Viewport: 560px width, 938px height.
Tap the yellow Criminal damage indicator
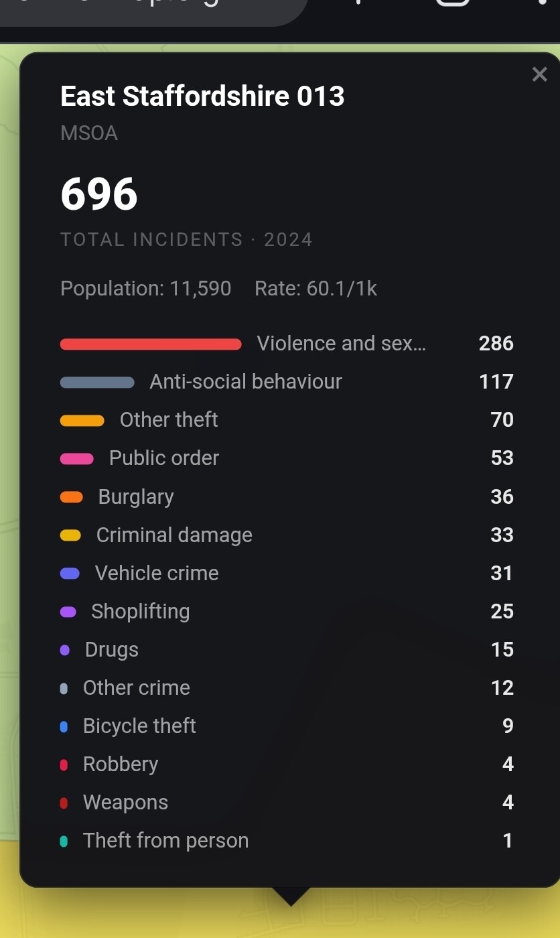[70, 535]
